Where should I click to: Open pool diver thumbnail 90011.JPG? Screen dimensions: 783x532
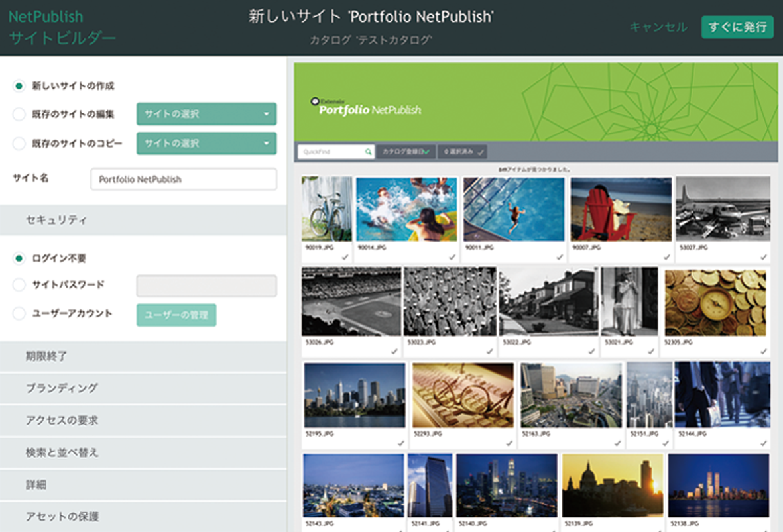point(514,209)
